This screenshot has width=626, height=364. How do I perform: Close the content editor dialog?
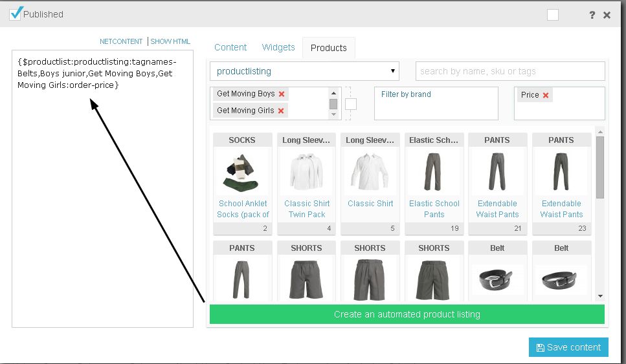coord(607,15)
